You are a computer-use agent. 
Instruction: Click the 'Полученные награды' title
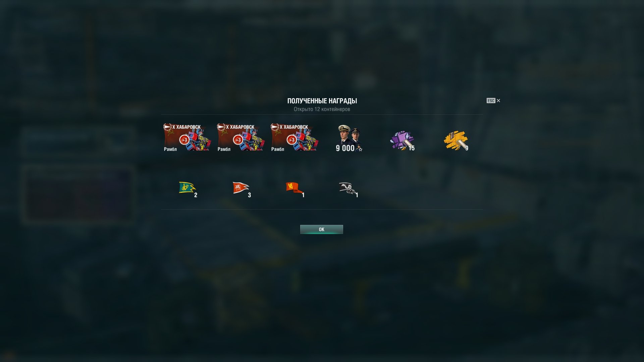(x=322, y=101)
